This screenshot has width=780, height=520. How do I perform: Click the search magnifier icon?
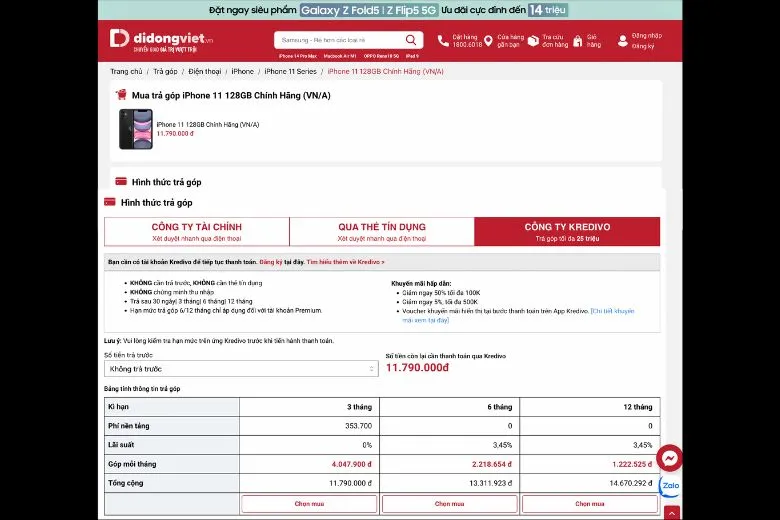tap(410, 40)
